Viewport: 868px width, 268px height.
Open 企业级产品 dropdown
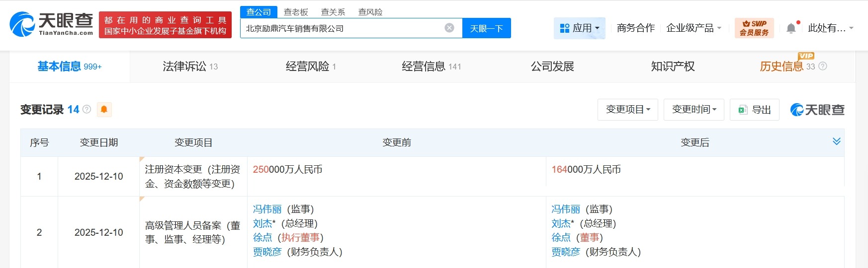tap(694, 28)
